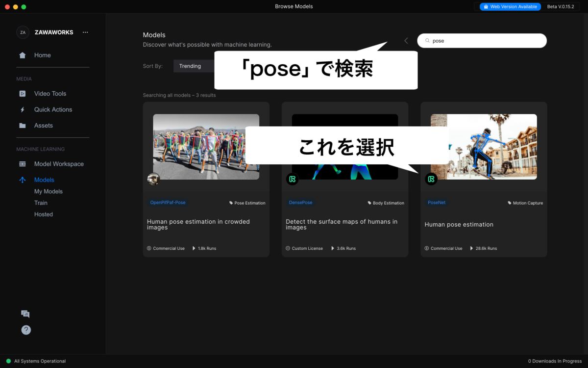The height and width of the screenshot is (368, 588).
Task: Click the Models upload-arrow icon
Action: tap(22, 180)
